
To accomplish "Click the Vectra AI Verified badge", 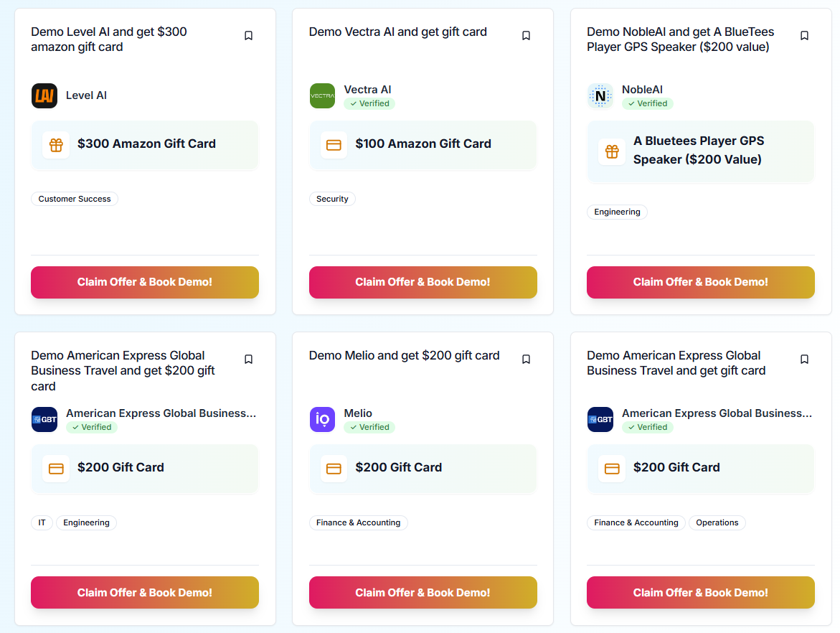I will 369,103.
